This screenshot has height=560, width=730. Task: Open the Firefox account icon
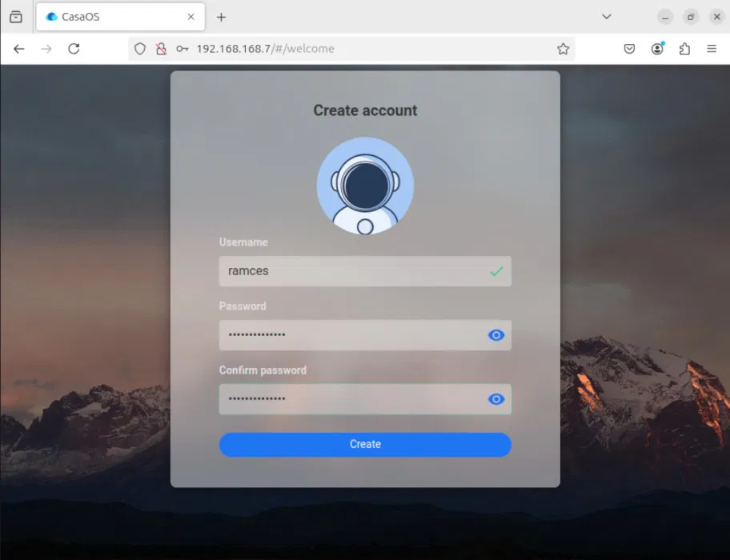click(x=657, y=48)
